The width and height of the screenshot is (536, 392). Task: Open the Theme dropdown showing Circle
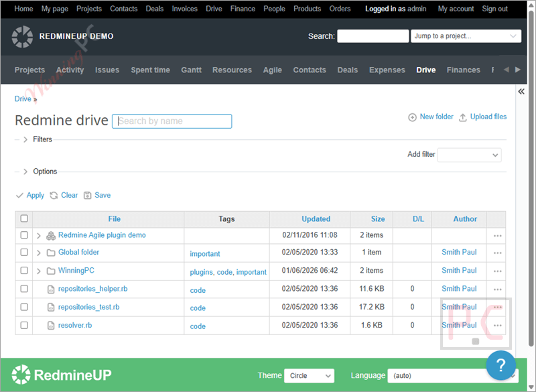point(309,376)
